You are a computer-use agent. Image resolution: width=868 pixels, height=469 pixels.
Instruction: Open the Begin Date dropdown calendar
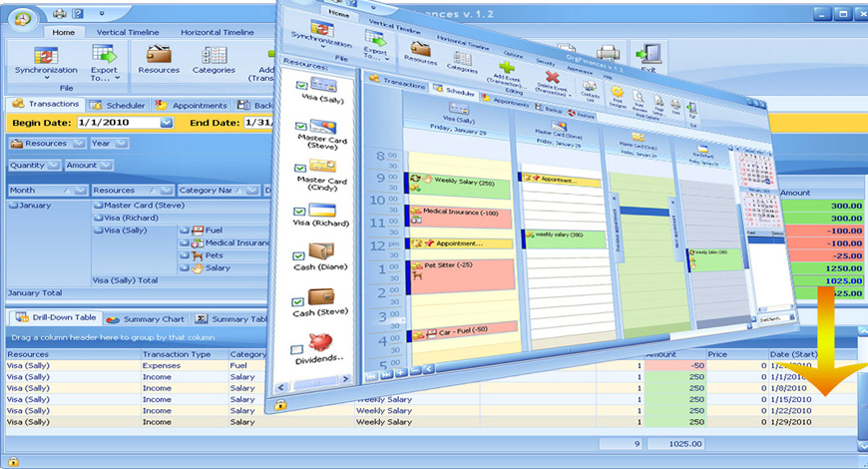[167, 123]
